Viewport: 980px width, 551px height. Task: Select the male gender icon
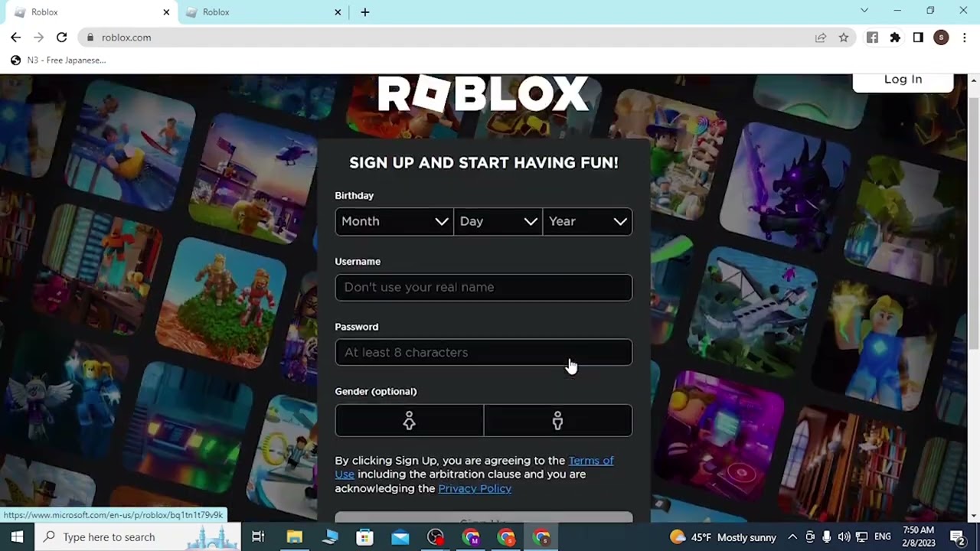click(x=557, y=420)
